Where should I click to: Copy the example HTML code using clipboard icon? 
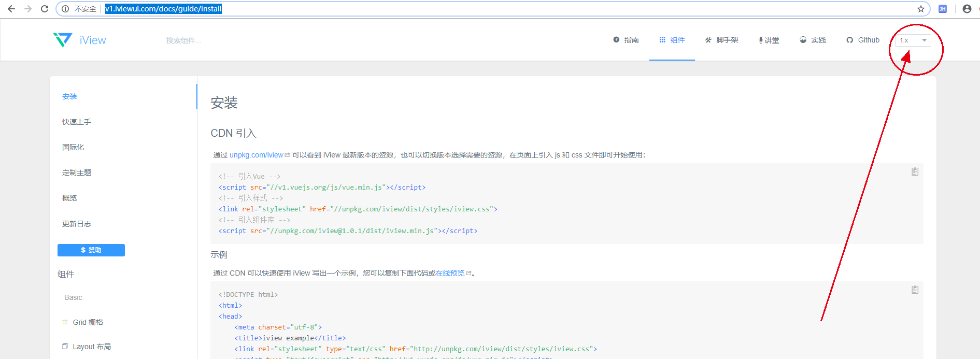tap(915, 290)
